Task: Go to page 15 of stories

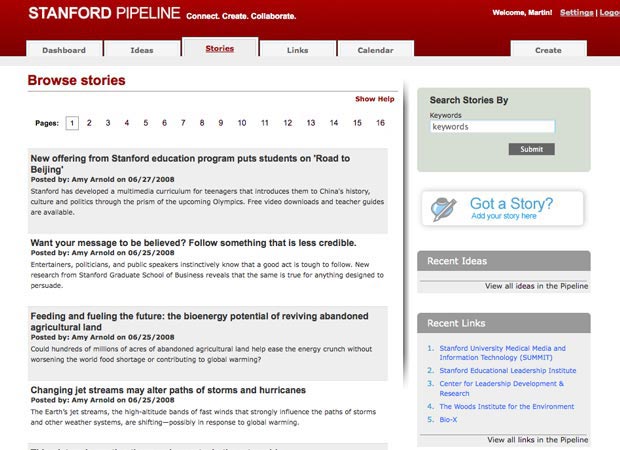Action: pos(357,123)
